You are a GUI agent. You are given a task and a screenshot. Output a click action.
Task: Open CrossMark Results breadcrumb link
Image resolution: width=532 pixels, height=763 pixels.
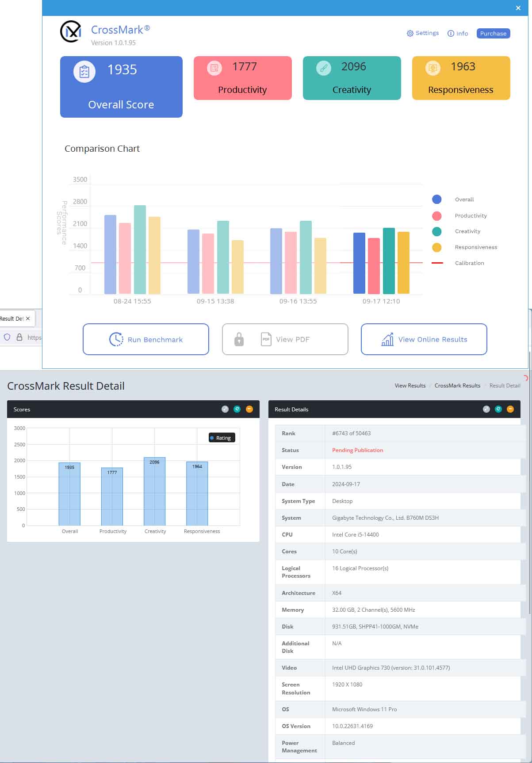click(457, 386)
